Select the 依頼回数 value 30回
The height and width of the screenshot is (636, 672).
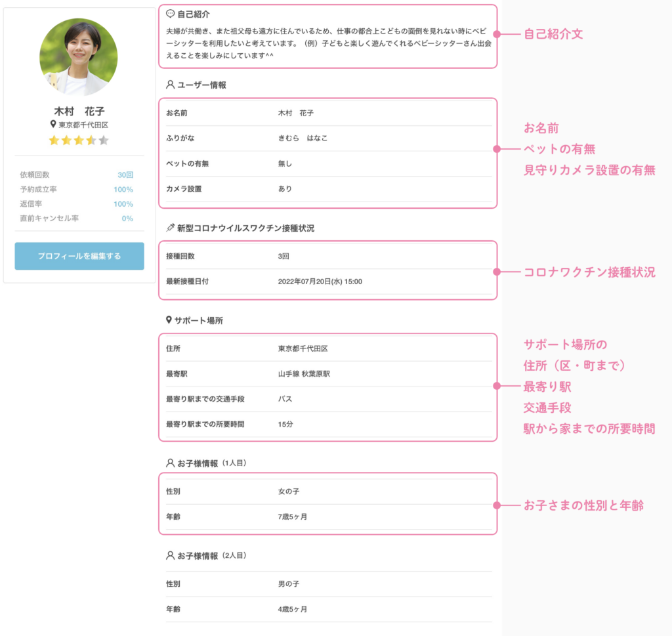125,175
